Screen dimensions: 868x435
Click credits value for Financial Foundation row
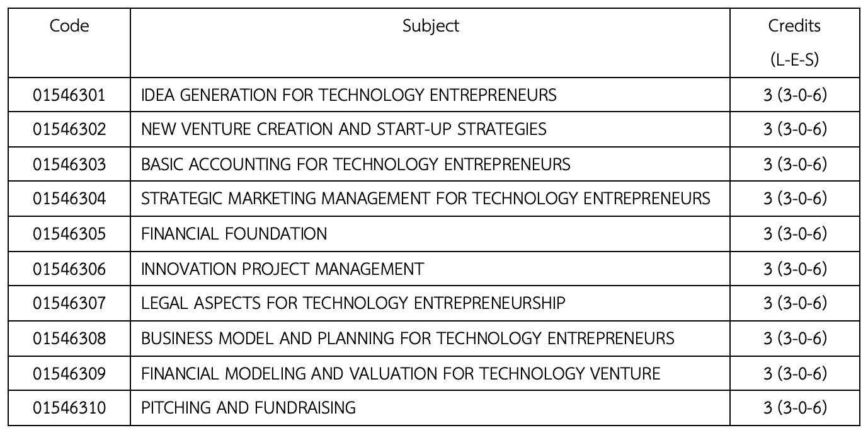coord(794,234)
